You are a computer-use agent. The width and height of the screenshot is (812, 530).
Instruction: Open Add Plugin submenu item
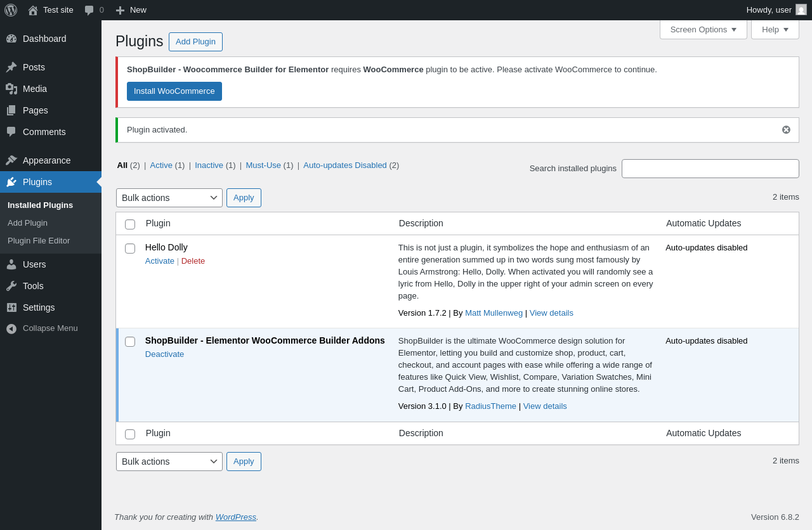pyautogui.click(x=27, y=223)
